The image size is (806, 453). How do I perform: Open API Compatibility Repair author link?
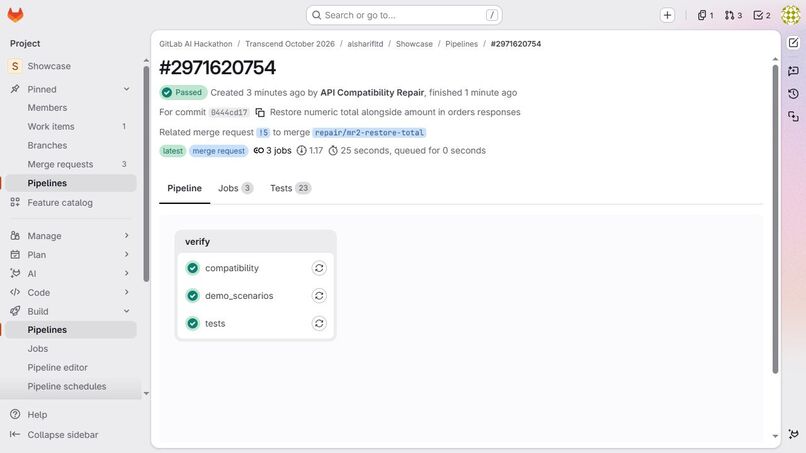(372, 93)
